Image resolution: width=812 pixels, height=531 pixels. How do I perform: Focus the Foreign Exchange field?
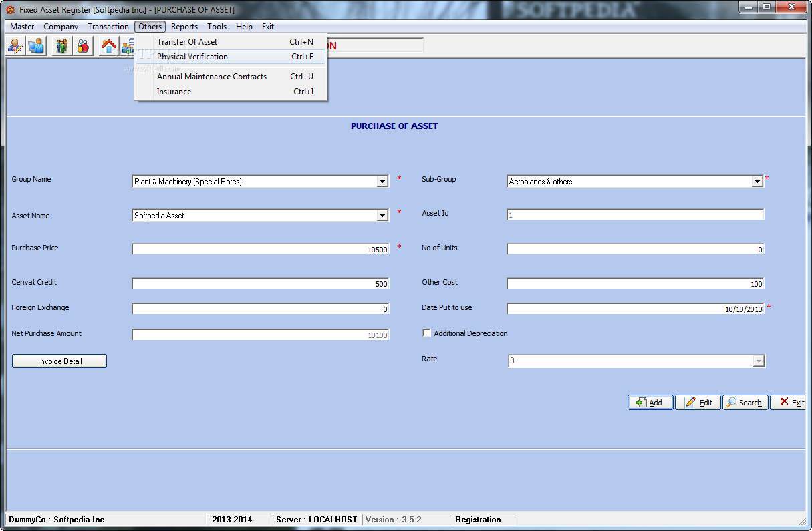click(x=261, y=309)
